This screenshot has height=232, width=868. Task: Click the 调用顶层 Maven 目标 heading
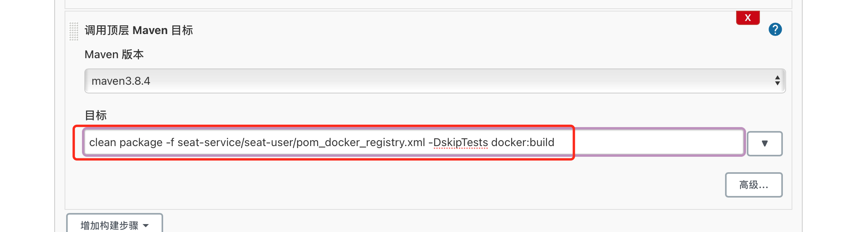[x=139, y=30]
